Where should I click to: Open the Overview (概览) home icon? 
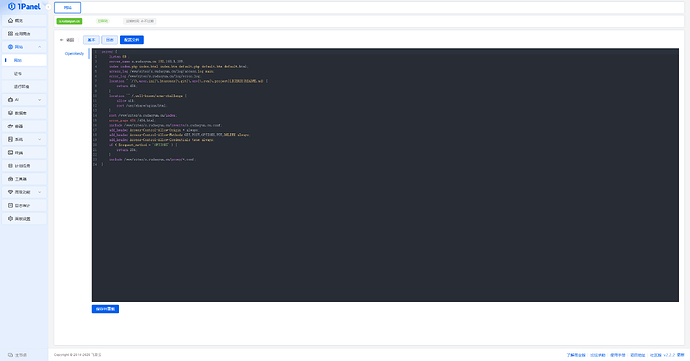[x=11, y=21]
